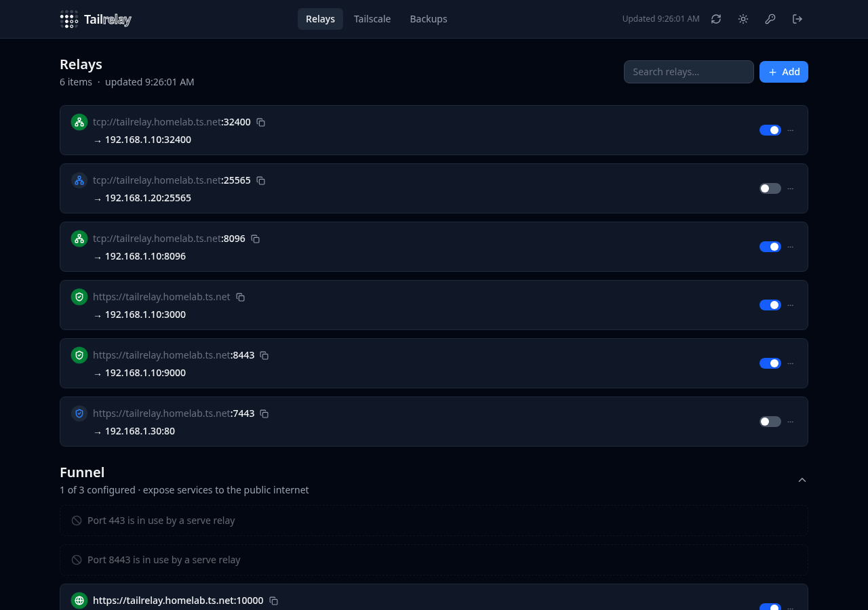Click the 'Updated 9:26:01 AM' header status
868x610 pixels.
click(660, 19)
